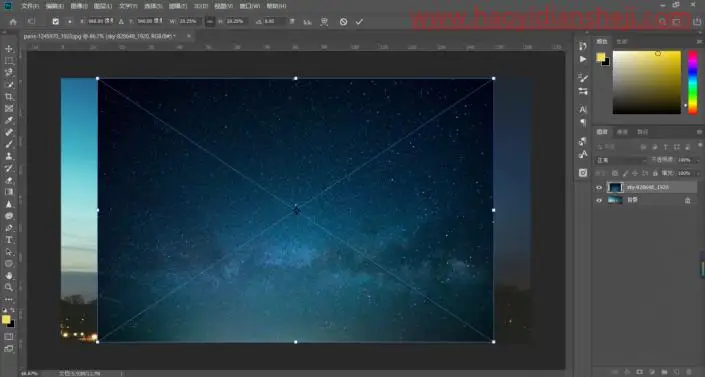Viewport: 705px width, 377px height.
Task: Open the 滤镜 menu
Action: click(x=178, y=6)
